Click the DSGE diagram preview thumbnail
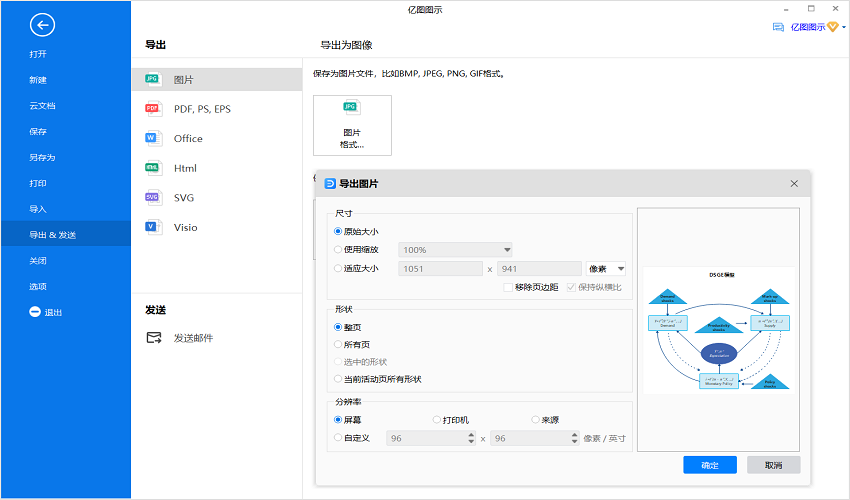850x500 pixels. 718,330
